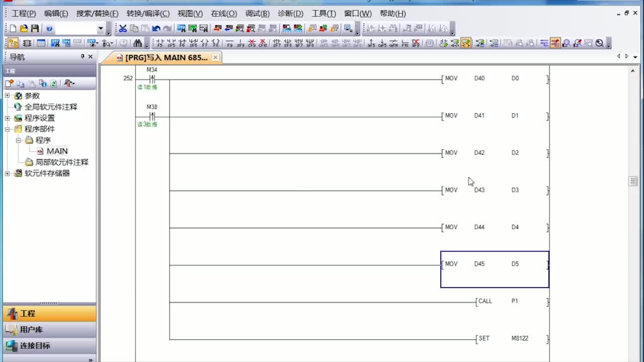
Task: Expand the 程序设置 tree node
Action: (8, 118)
